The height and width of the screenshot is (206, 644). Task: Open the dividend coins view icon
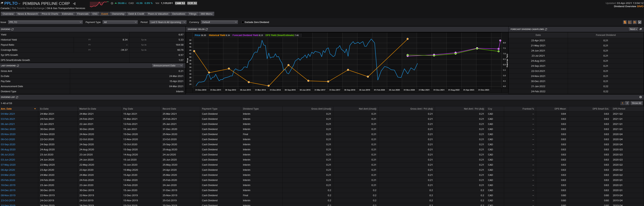coord(625,22)
